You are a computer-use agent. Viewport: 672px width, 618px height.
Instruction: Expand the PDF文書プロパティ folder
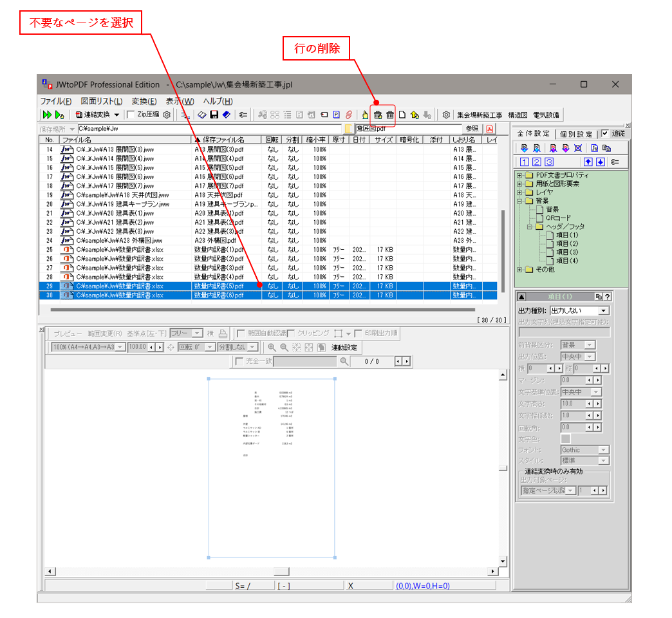pos(519,175)
